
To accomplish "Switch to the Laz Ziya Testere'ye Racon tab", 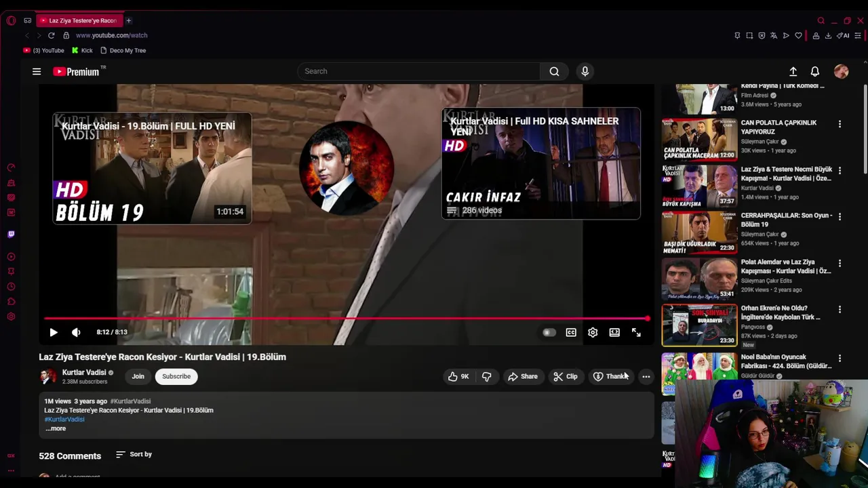I will [x=79, y=20].
